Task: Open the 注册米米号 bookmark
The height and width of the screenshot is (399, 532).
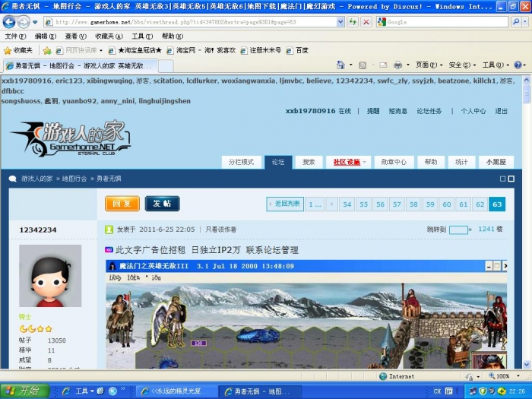Action: [x=261, y=51]
